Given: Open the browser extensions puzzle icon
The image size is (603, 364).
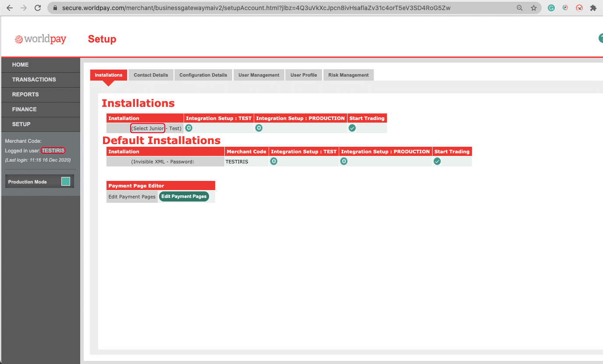Looking at the screenshot, I should (593, 8).
